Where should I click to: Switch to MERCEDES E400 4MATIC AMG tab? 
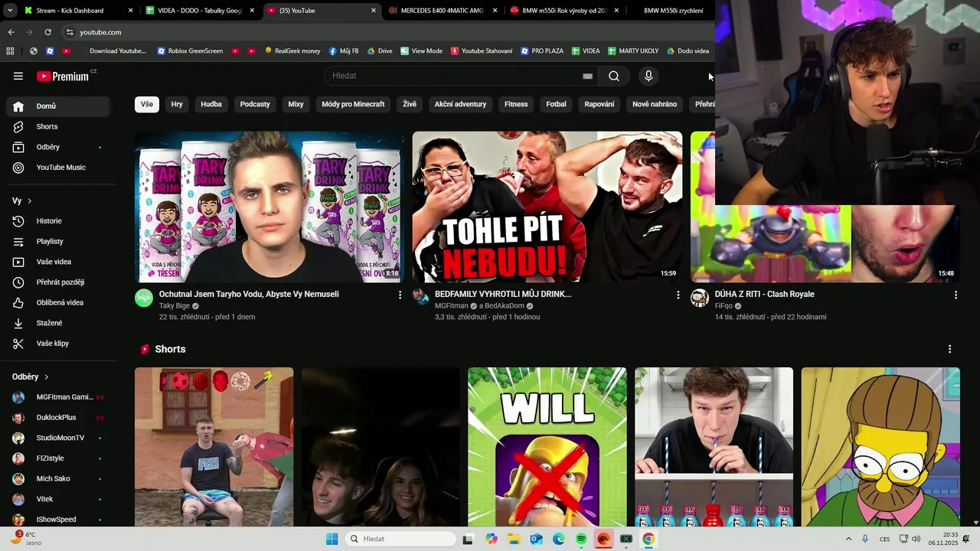pos(442,11)
